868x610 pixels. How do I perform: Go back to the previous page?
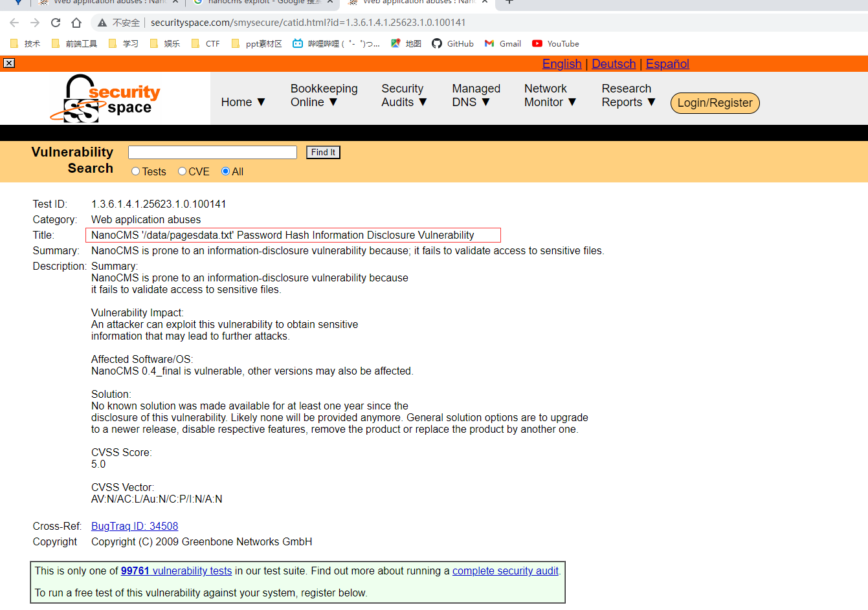(x=14, y=23)
